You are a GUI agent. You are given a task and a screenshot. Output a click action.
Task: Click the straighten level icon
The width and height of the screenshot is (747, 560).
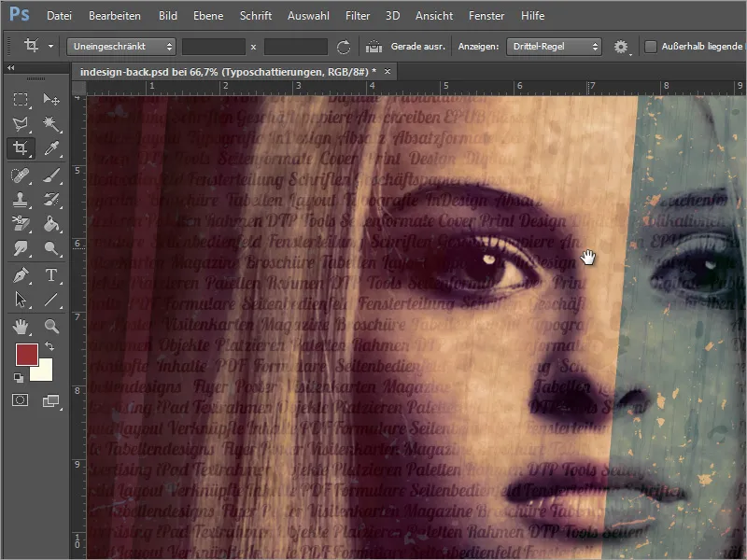pyautogui.click(x=374, y=47)
